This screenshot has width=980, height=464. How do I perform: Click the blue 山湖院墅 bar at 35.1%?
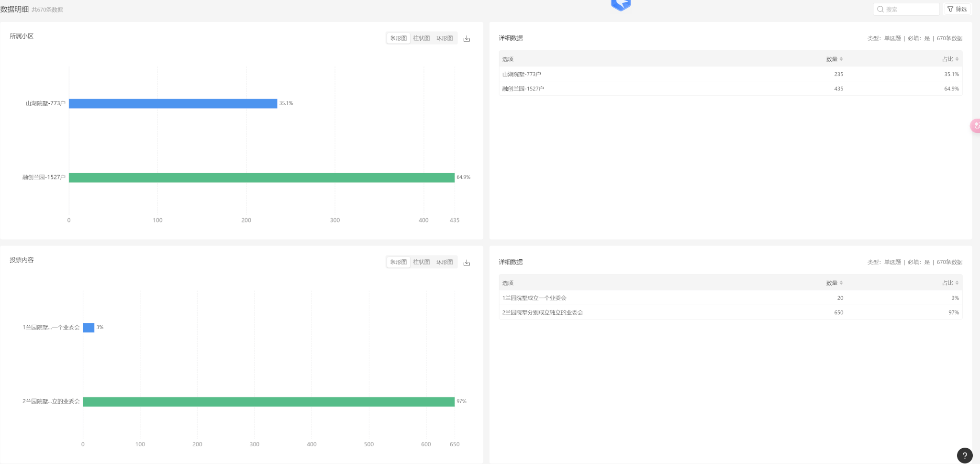tap(173, 103)
